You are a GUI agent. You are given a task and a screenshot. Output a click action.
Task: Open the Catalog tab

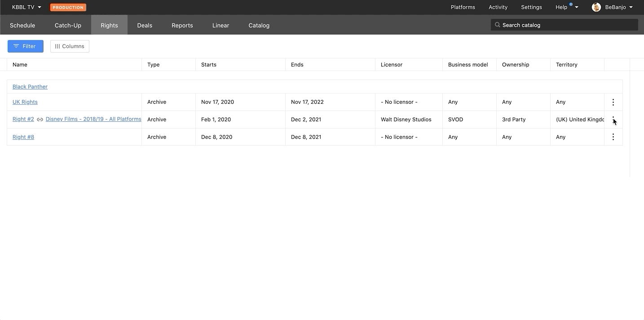point(259,25)
